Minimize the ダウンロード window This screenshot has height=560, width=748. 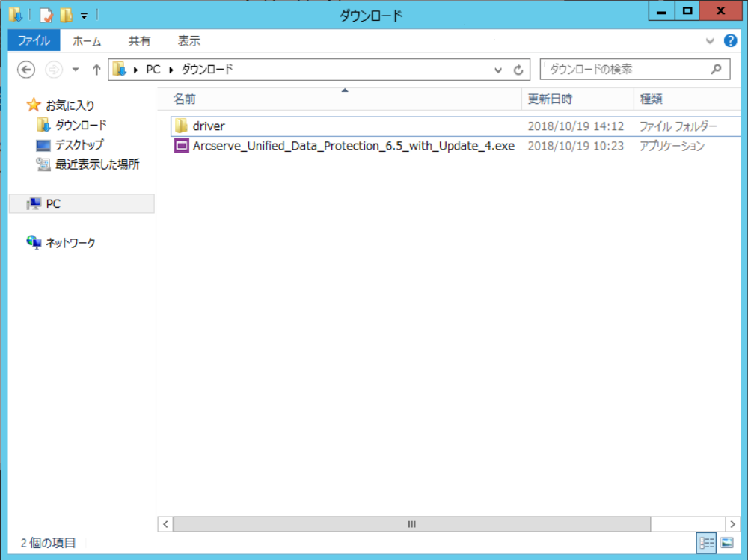(661, 11)
